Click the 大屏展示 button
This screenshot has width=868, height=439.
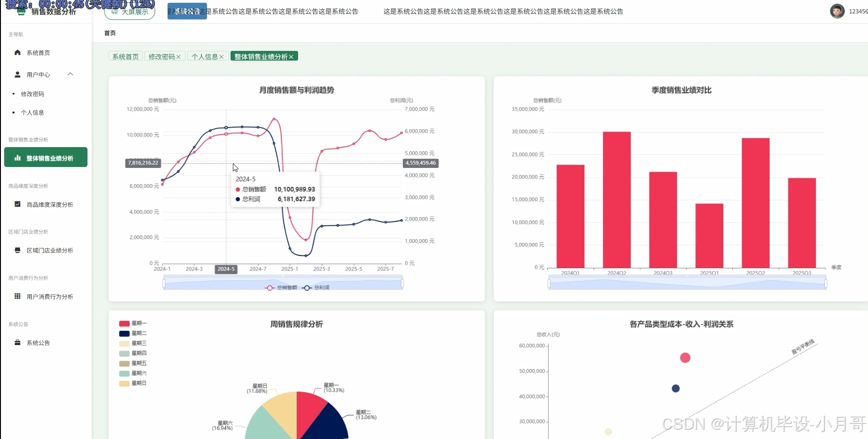click(130, 12)
